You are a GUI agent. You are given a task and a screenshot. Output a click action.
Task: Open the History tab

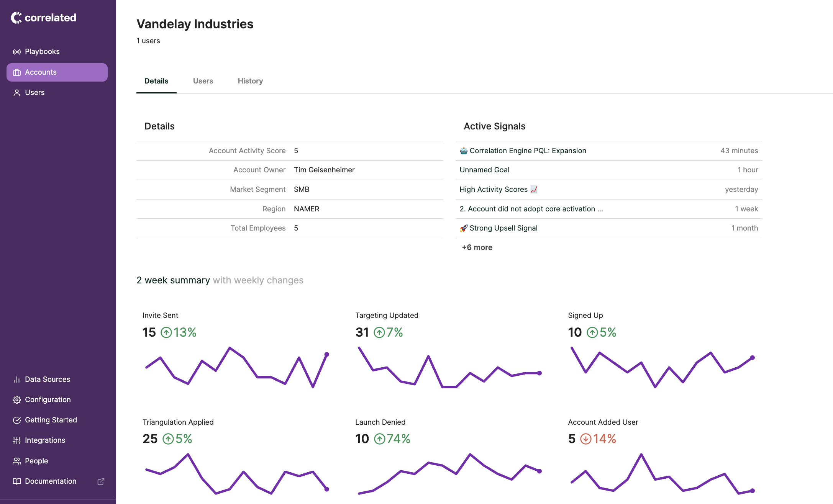[250, 81]
